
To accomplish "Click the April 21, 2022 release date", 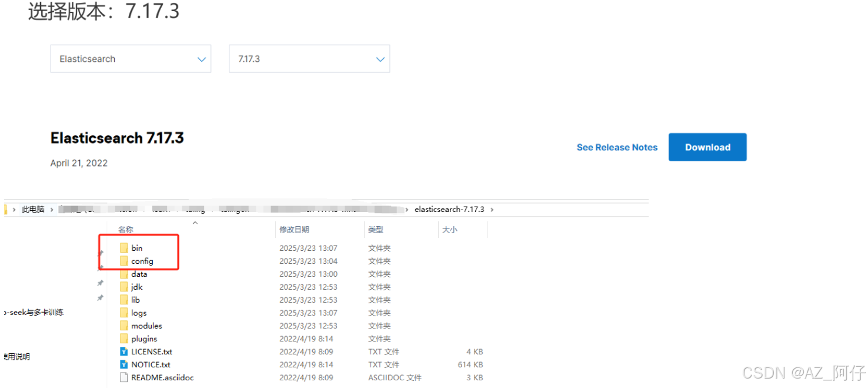I will pos(79,163).
